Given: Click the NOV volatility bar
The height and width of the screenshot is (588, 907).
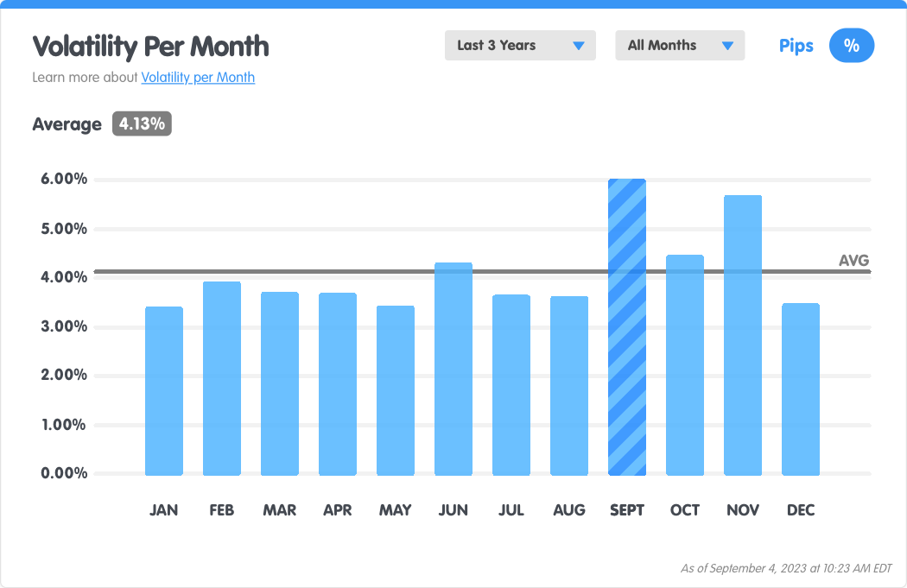Looking at the screenshot, I should point(743,337).
